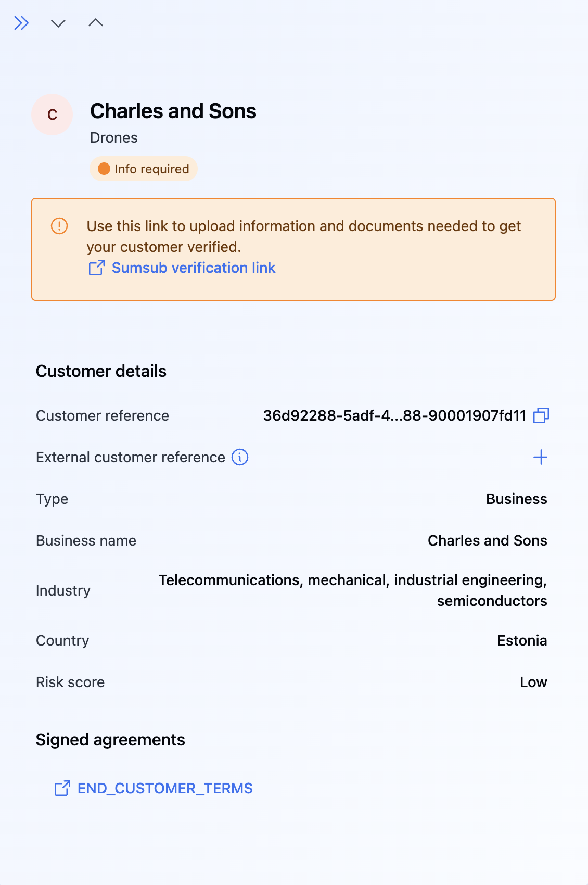Click the truncated customer reference value

pos(394,415)
